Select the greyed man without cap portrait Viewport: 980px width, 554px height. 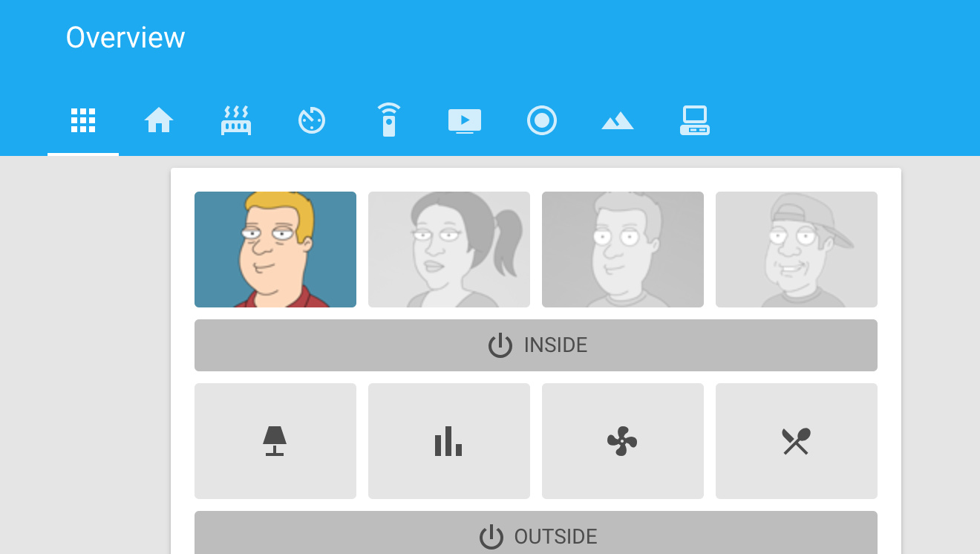pyautogui.click(x=623, y=250)
